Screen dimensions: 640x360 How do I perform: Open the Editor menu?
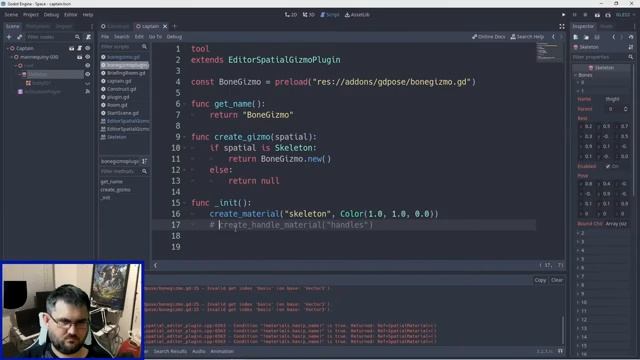[x=70, y=15]
